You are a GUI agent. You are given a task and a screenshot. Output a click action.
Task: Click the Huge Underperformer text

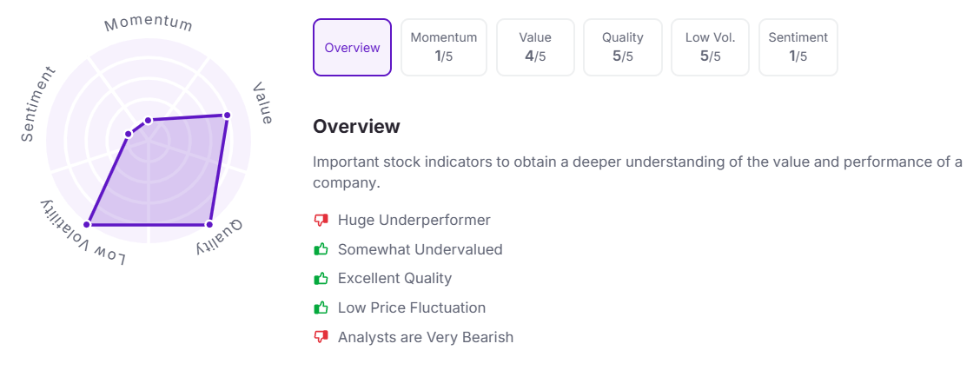click(x=414, y=221)
